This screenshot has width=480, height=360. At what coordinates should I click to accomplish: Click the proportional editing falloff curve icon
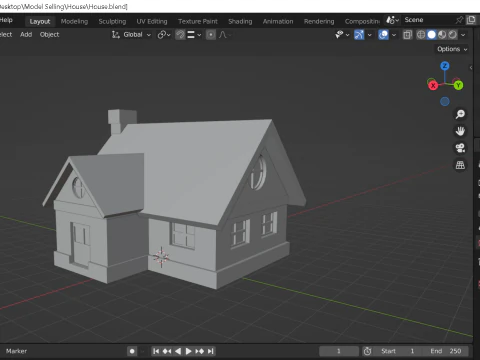click(x=223, y=35)
